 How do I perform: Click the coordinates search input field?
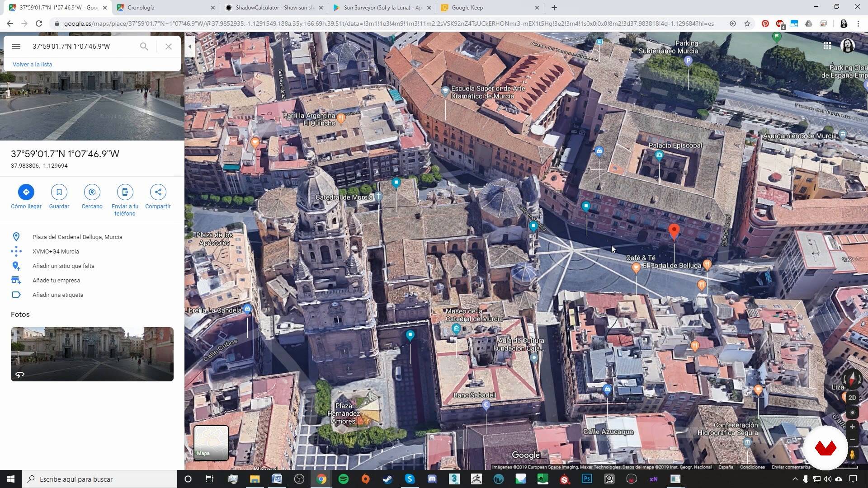click(81, 46)
